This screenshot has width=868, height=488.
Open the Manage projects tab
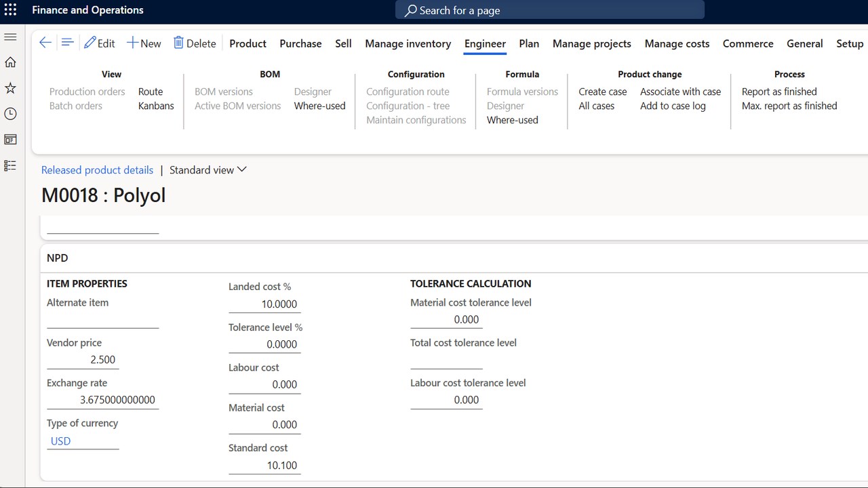(591, 43)
